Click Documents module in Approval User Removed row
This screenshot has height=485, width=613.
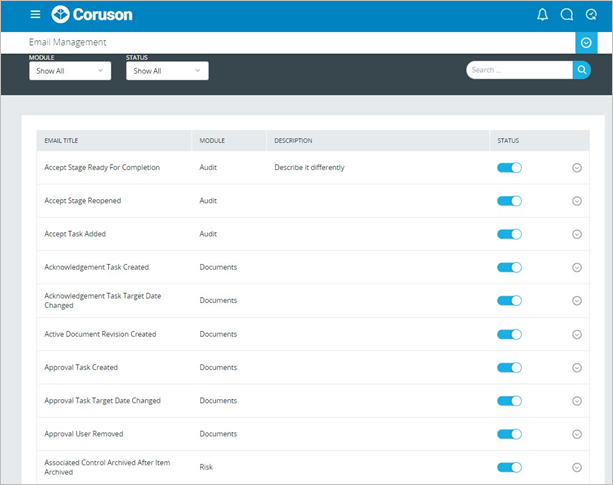[x=218, y=434]
